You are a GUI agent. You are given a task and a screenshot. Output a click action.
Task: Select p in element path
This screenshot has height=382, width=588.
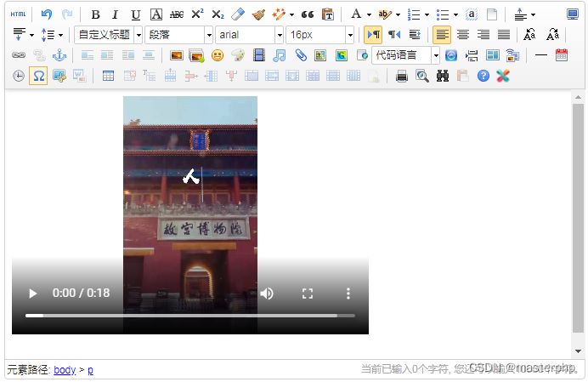pyautogui.click(x=90, y=370)
